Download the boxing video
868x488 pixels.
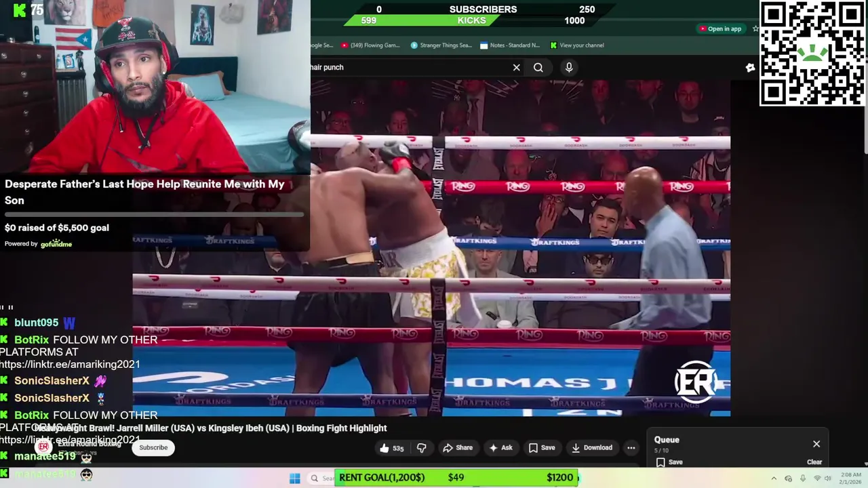point(592,448)
